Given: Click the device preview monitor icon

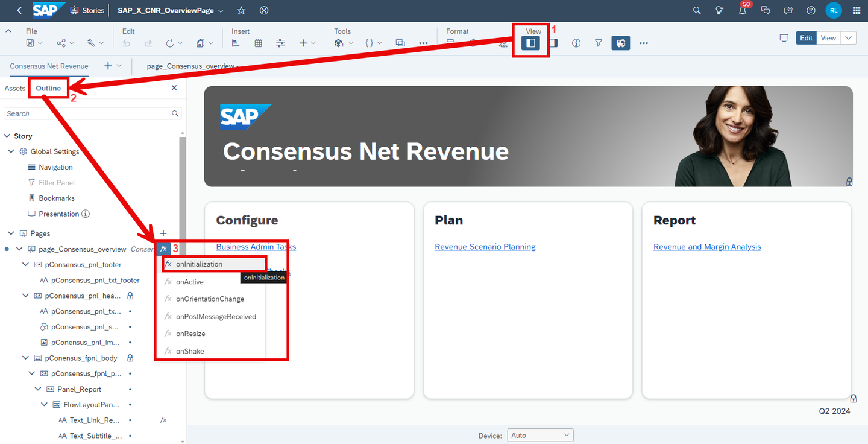Looking at the screenshot, I should point(784,38).
